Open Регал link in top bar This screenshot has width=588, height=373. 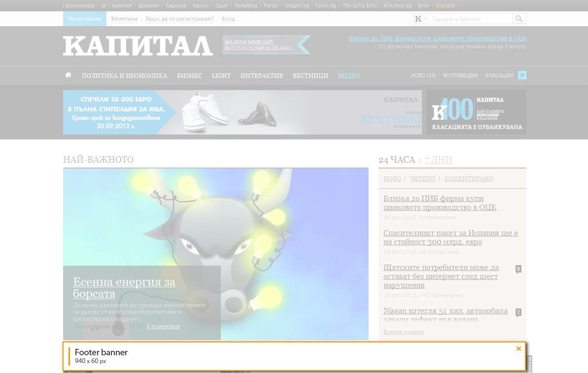tap(271, 5)
